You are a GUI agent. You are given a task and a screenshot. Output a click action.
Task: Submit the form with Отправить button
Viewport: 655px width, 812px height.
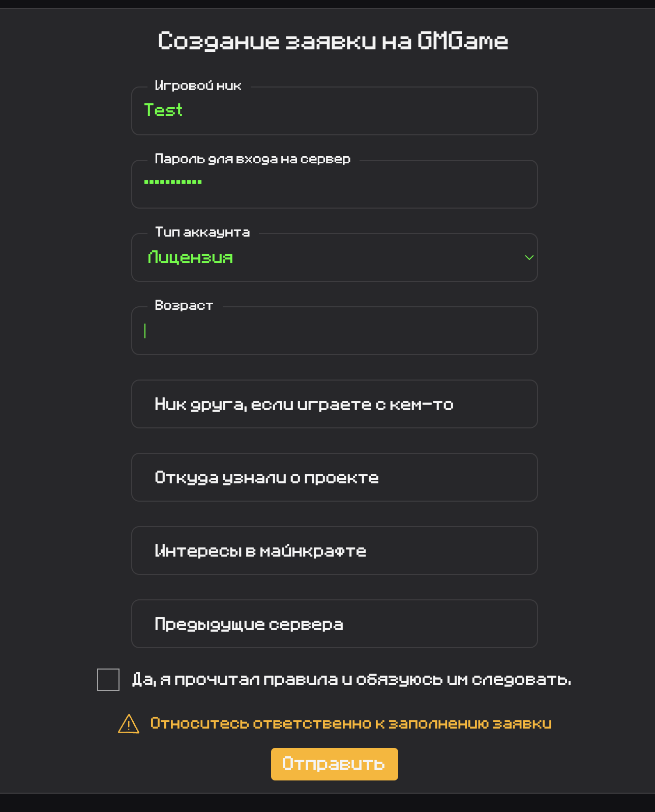point(335,764)
